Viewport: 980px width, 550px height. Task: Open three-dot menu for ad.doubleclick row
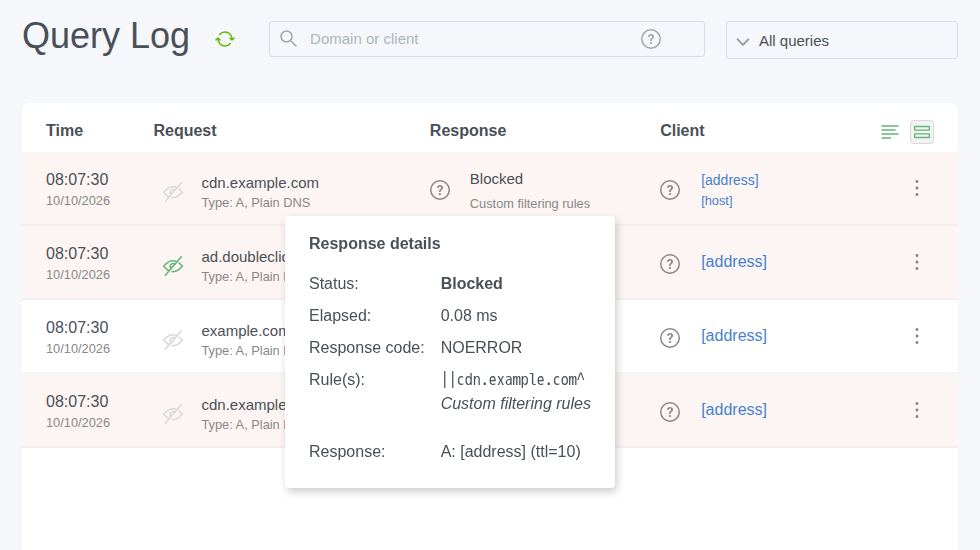pyautogui.click(x=917, y=262)
